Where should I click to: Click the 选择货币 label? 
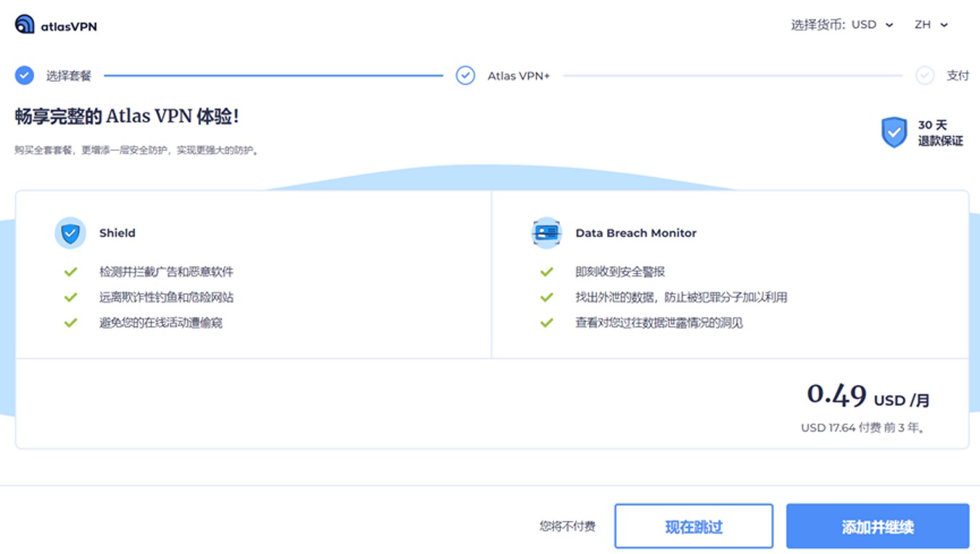tap(818, 25)
